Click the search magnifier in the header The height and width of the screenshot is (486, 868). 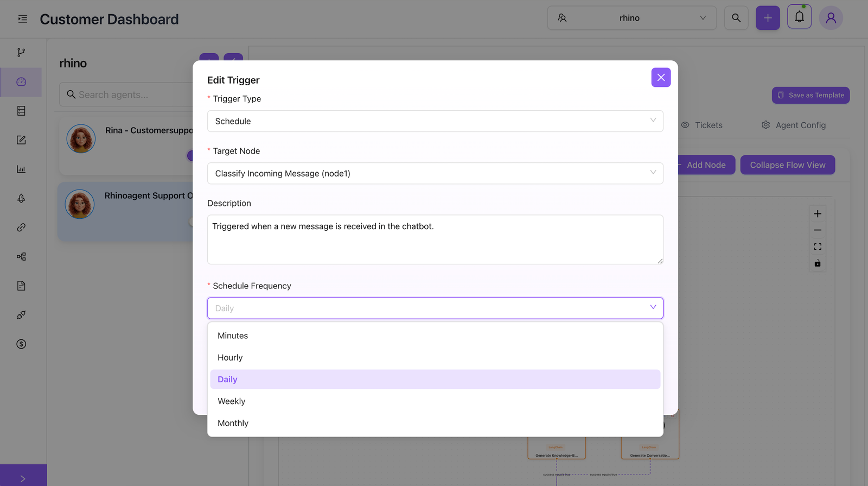click(736, 18)
